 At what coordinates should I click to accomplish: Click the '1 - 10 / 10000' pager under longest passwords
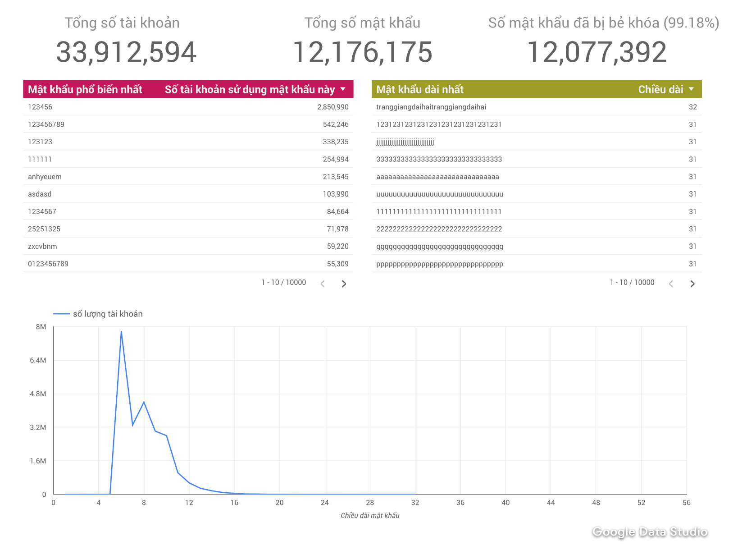click(632, 282)
